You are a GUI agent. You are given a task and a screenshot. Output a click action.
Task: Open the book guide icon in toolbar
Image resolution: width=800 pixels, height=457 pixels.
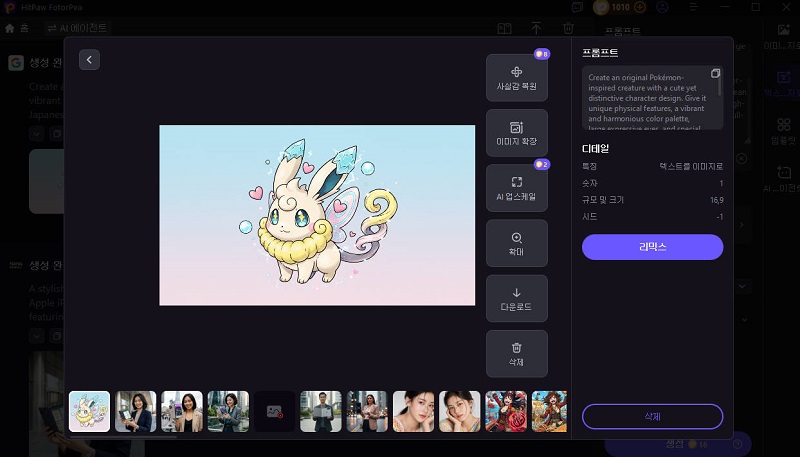pos(505,28)
